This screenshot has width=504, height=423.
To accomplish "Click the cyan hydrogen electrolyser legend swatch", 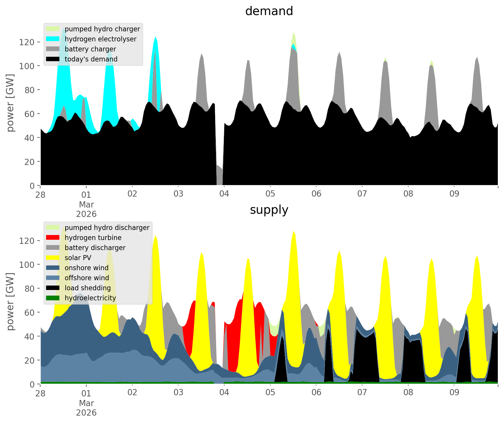I will click(x=53, y=39).
